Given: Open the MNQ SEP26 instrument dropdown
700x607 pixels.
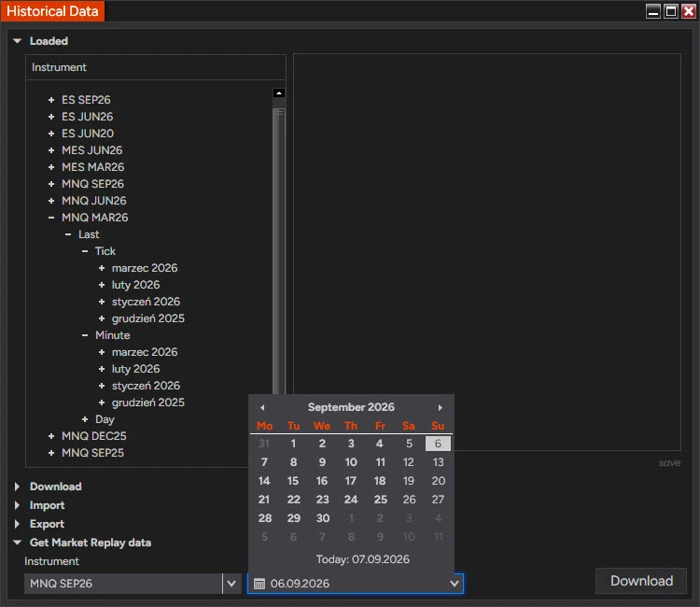Looking at the screenshot, I should [x=231, y=584].
